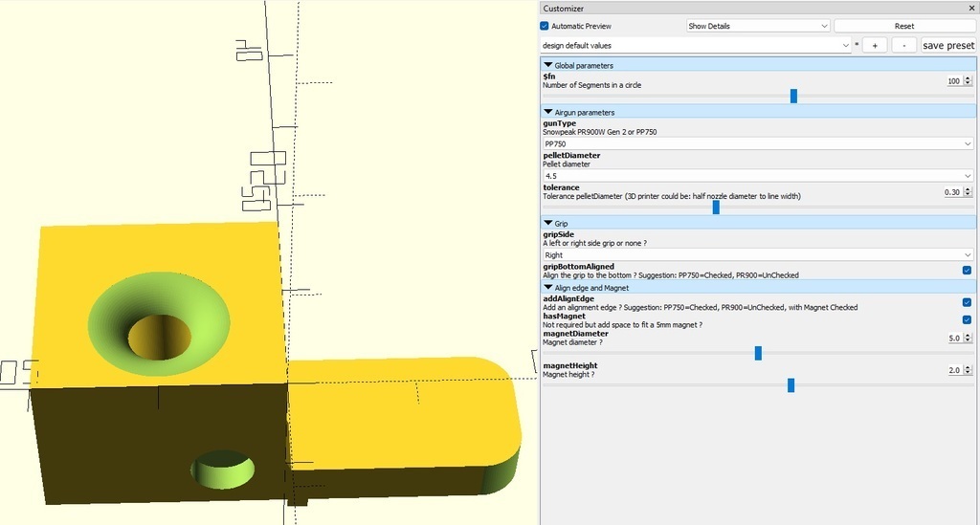Click the magnetDiameter slider handle
Image resolution: width=980 pixels, height=525 pixels.
coord(758,353)
